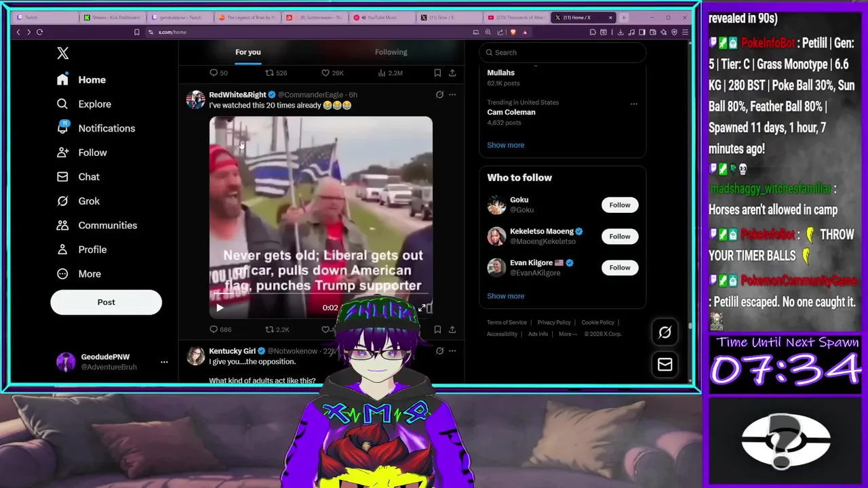This screenshot has height=488, width=868.
Task: Open more options for Cam Coleman trend
Action: click(x=634, y=104)
